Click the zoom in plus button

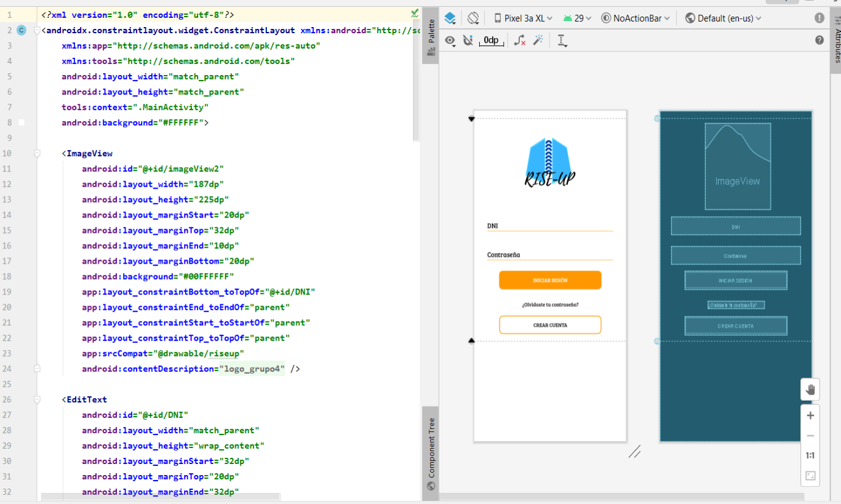810,415
